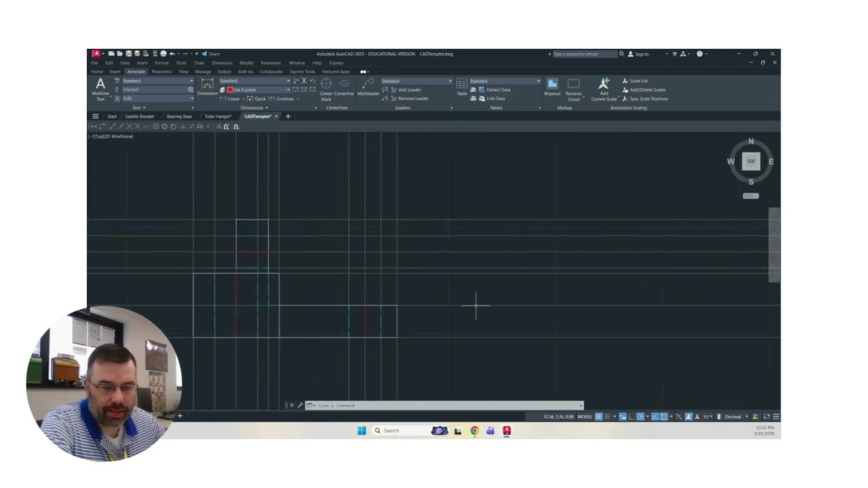Viewport: 868px width, 488px height.
Task: Open the Home ribbon tab
Action: pos(97,71)
